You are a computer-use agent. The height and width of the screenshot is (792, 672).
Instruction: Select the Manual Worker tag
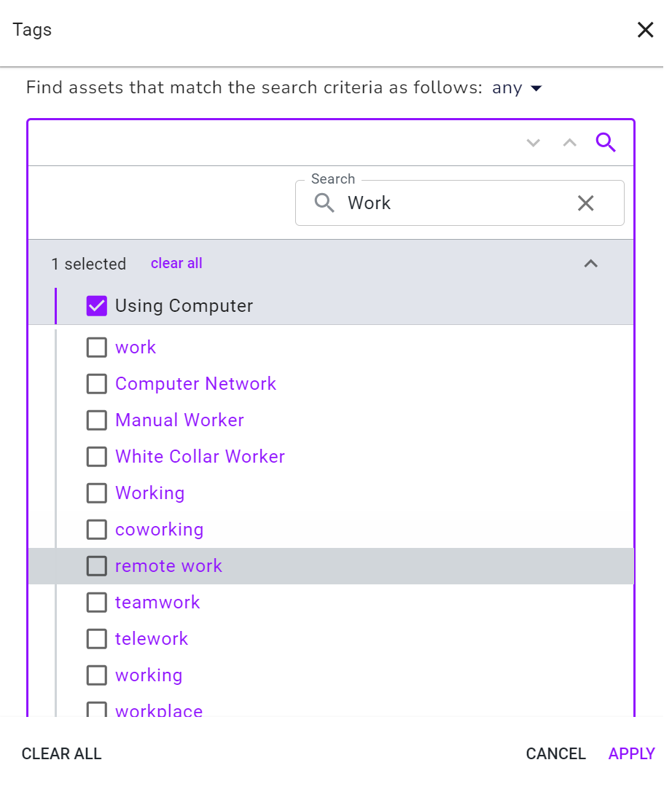[96, 420]
